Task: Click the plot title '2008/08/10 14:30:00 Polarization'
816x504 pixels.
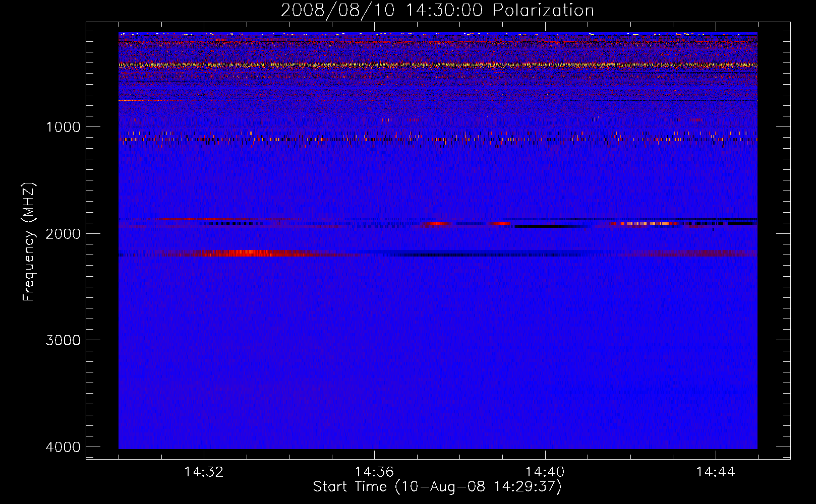Action: pos(437,11)
